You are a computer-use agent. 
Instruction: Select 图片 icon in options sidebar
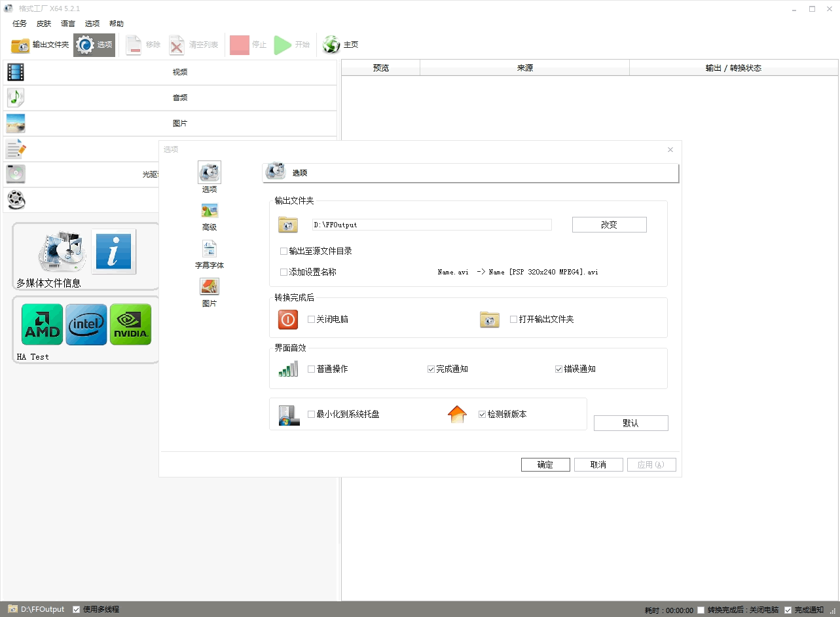pyautogui.click(x=210, y=288)
